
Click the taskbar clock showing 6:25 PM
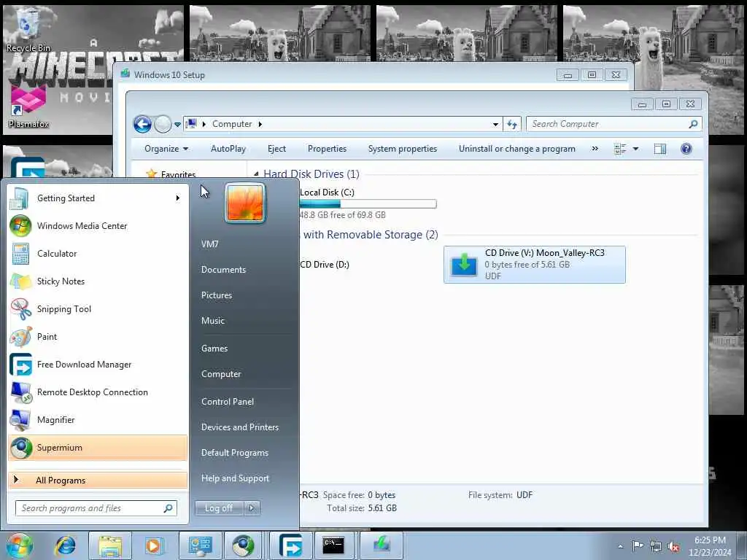(x=710, y=546)
